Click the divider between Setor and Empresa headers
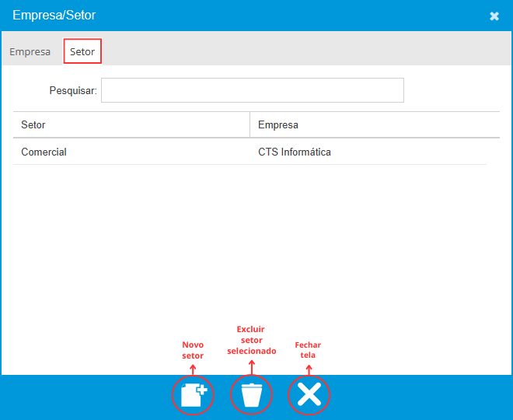This screenshot has height=420, width=513. coord(250,125)
